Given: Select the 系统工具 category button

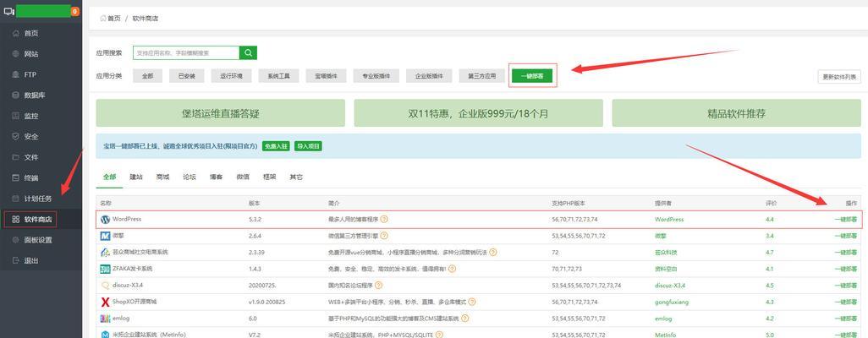Looking at the screenshot, I should [x=278, y=76].
